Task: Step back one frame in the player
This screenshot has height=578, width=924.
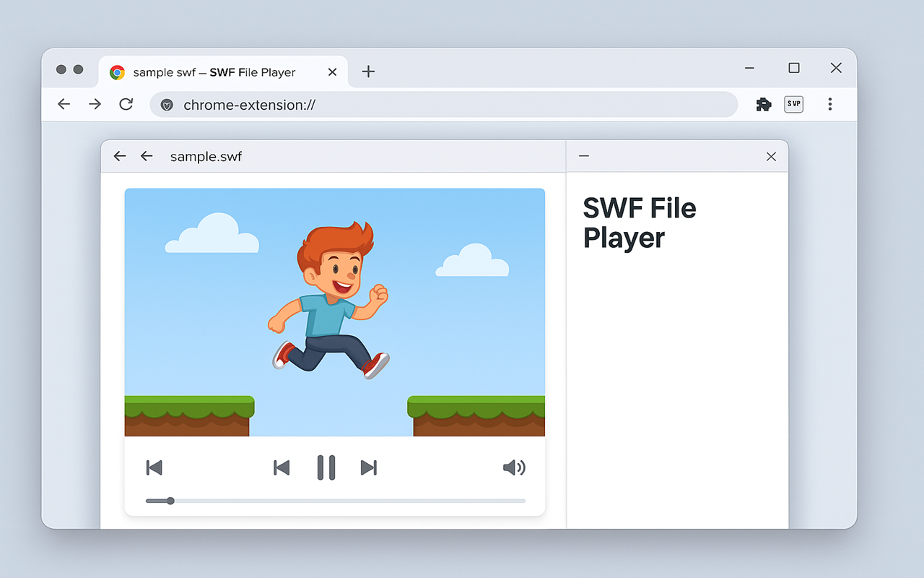Action: tap(282, 467)
